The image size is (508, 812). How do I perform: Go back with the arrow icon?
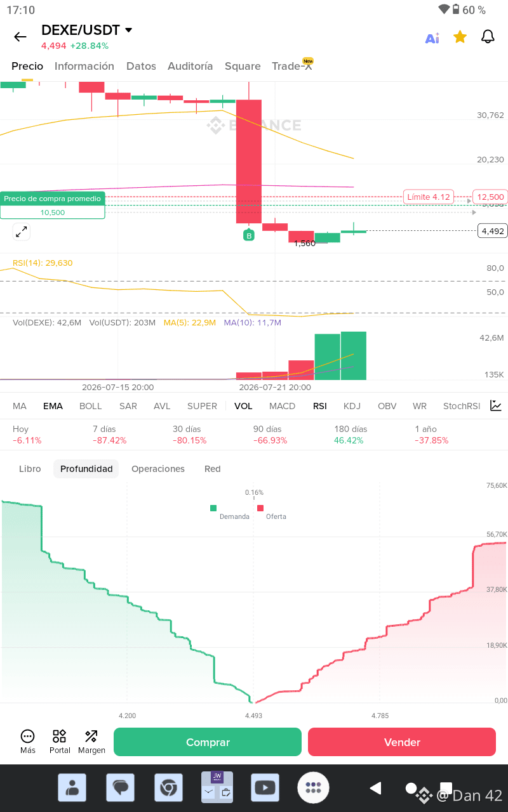coord(20,37)
